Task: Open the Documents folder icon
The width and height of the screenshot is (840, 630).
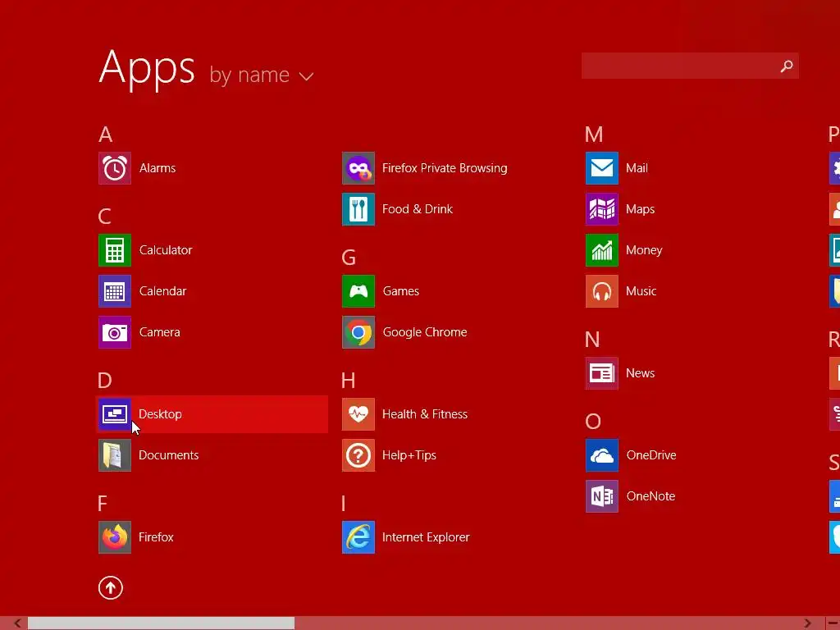Action: [115, 455]
